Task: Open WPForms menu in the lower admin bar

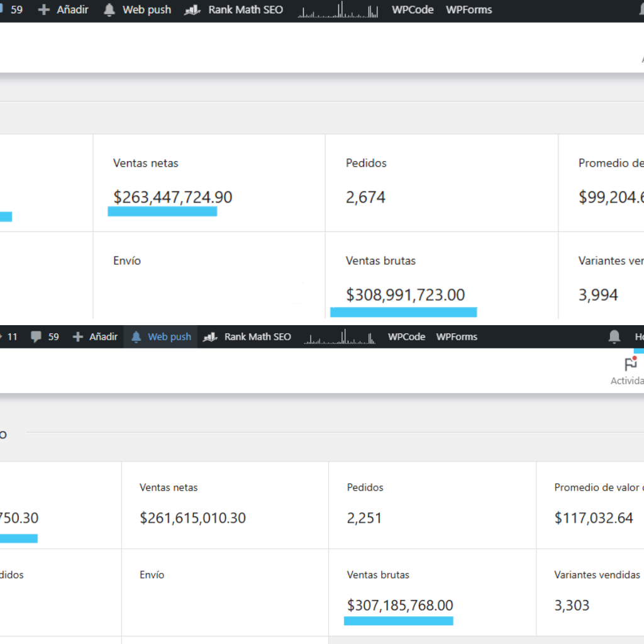Action: 457,337
